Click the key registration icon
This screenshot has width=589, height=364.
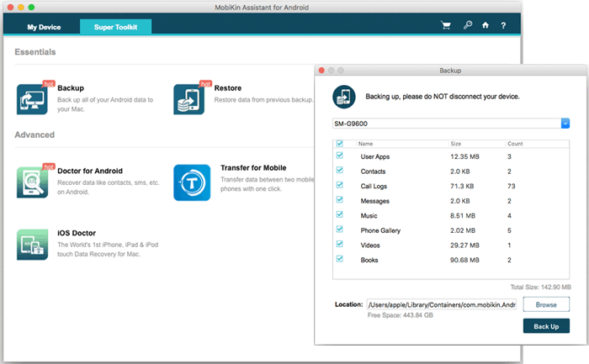(x=468, y=24)
